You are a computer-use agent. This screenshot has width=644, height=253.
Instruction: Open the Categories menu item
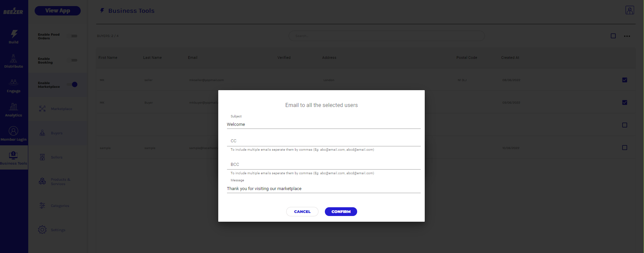tap(60, 206)
